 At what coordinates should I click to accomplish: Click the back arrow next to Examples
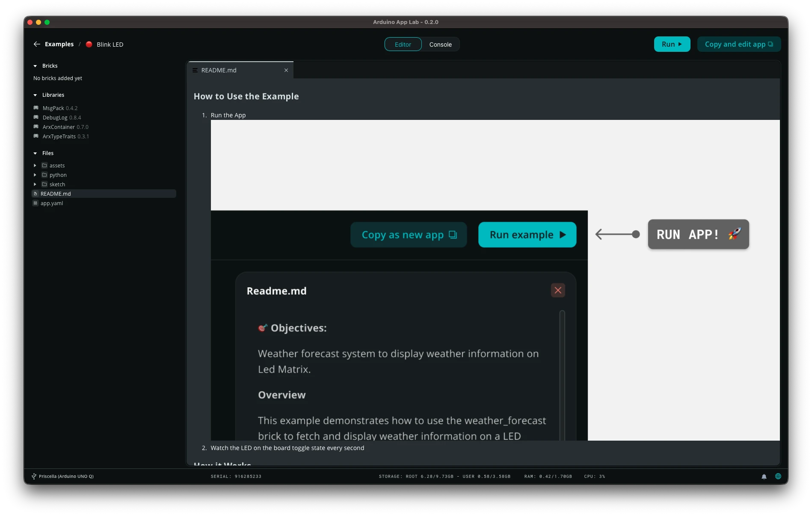pyautogui.click(x=37, y=44)
